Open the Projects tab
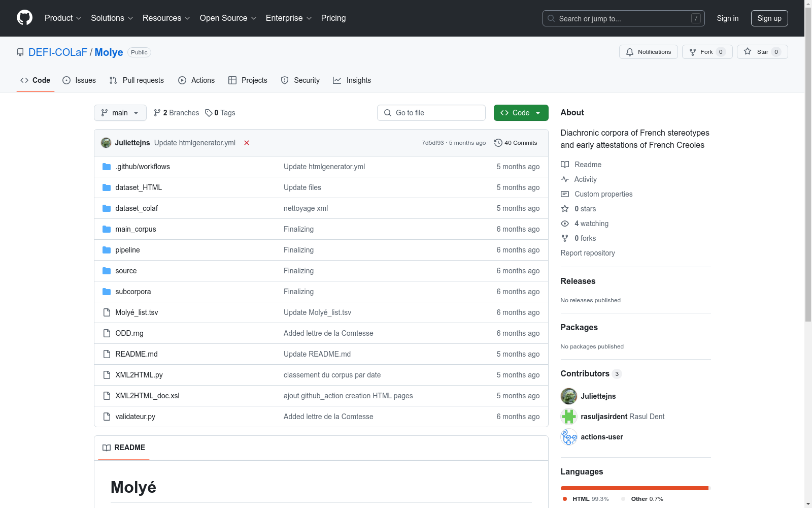 (248, 80)
